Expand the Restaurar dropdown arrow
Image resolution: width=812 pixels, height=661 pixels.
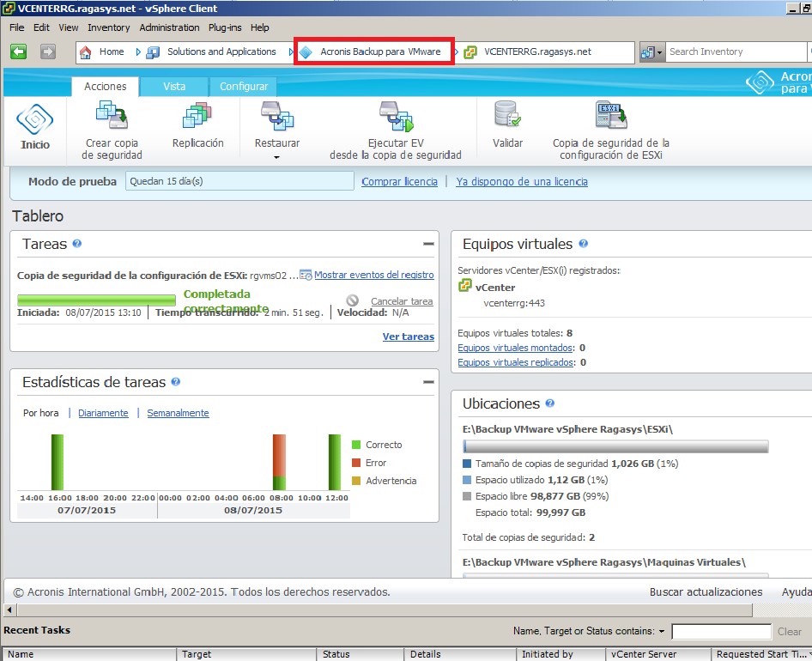[277, 158]
